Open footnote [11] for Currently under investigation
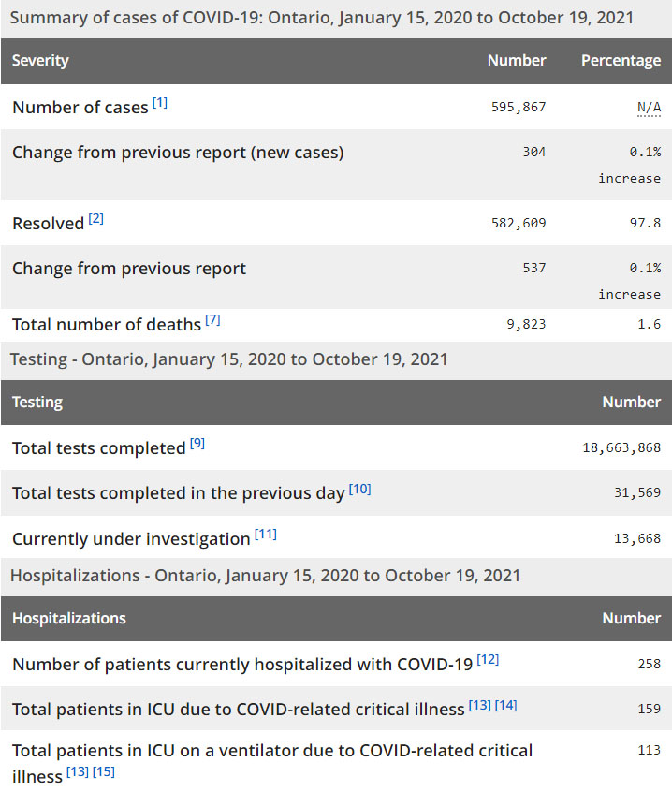The height and width of the screenshot is (792, 672). tap(266, 535)
